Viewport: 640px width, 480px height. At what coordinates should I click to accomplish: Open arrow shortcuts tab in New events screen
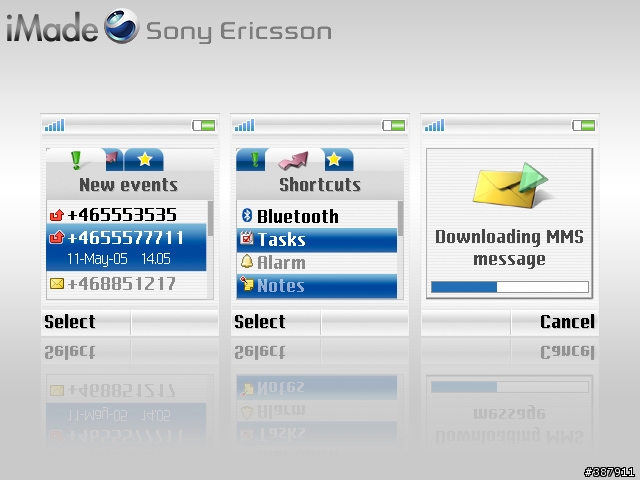click(x=114, y=160)
